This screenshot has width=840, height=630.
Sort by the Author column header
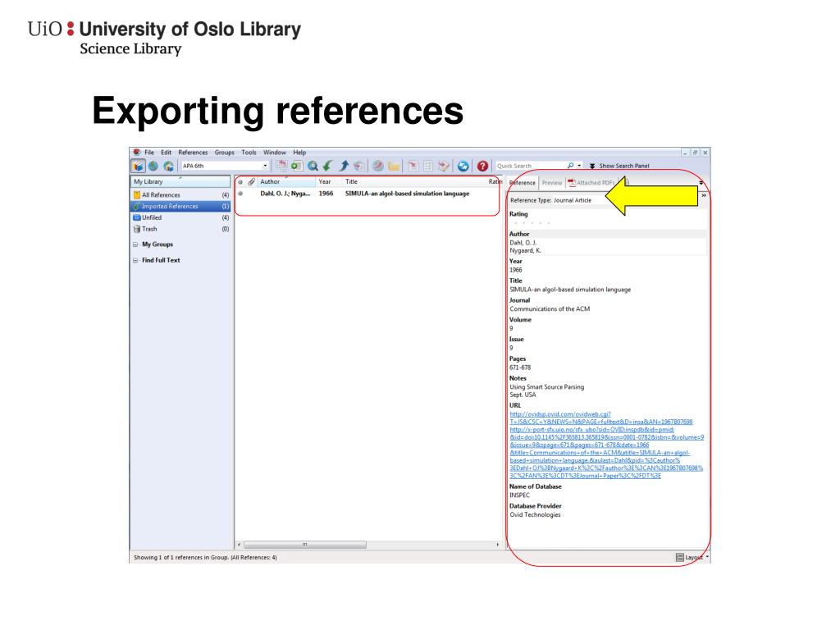[286, 182]
